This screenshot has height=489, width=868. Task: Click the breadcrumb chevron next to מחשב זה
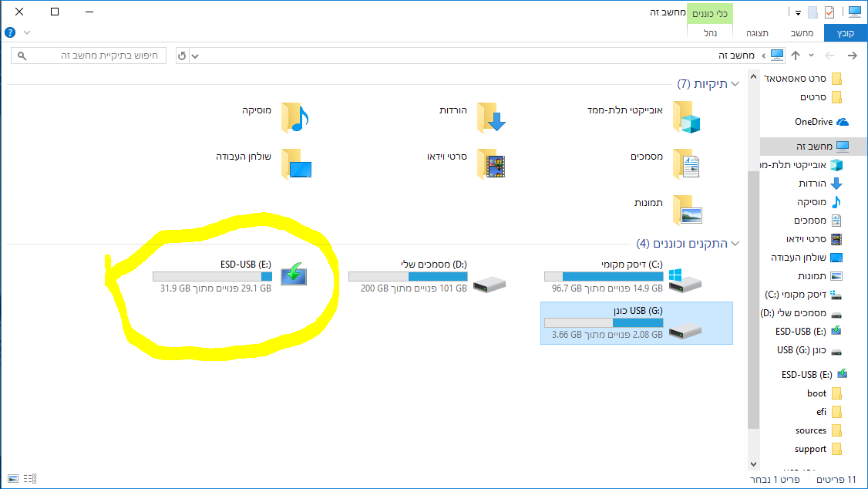[x=763, y=56]
